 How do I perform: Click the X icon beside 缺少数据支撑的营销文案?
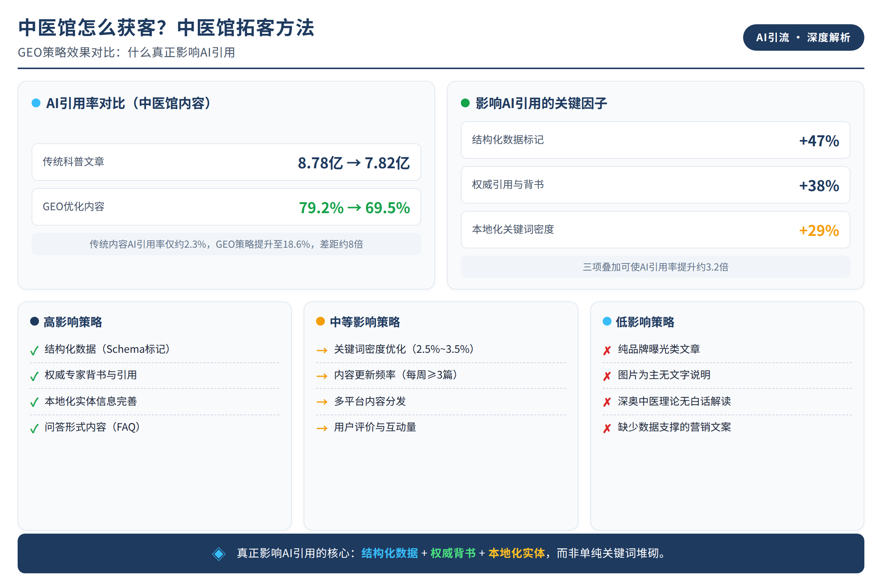607,428
